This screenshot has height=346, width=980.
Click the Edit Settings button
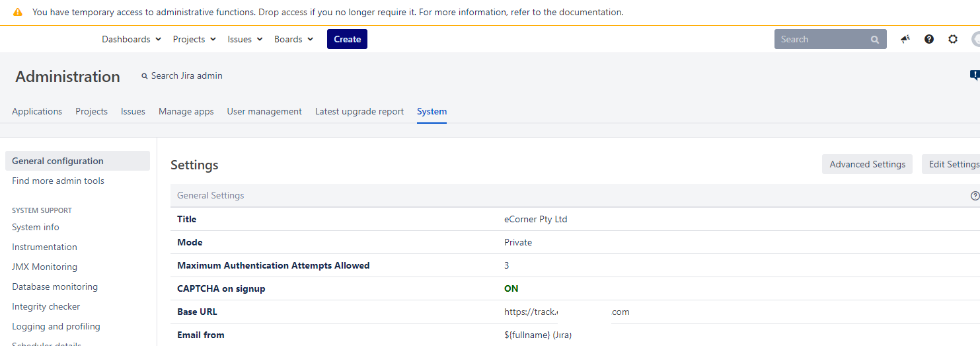point(951,164)
